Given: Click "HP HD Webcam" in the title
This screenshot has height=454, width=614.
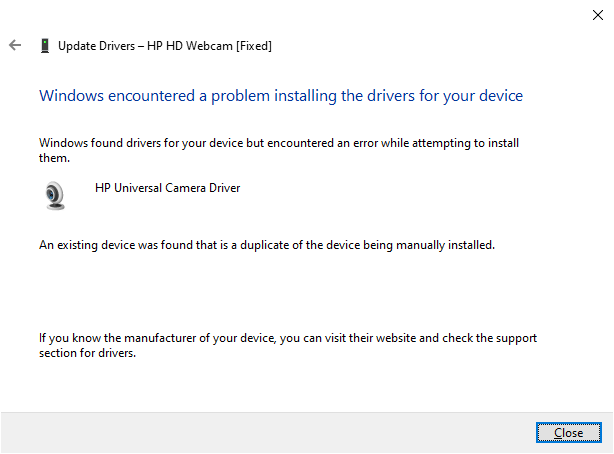Looking at the screenshot, I should tap(188, 46).
